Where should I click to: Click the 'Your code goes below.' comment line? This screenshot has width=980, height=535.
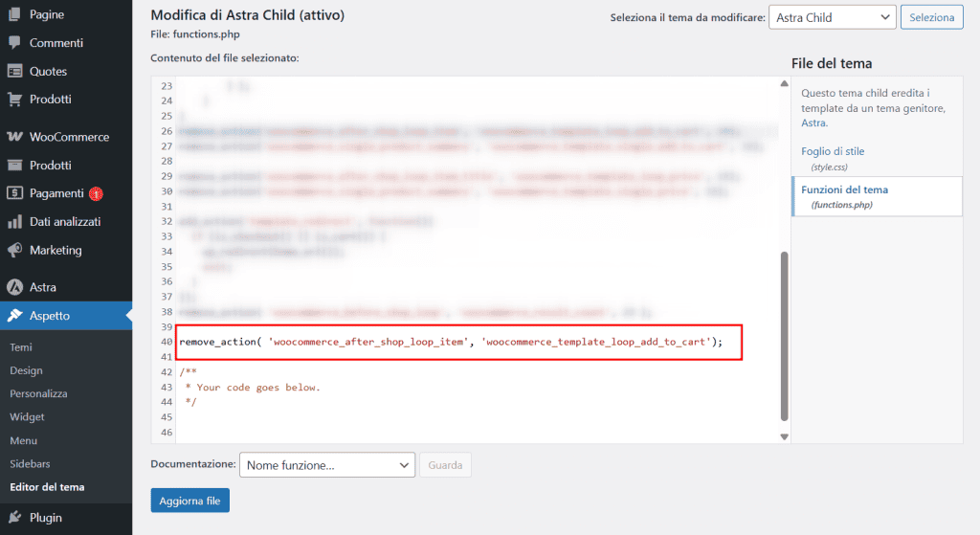tap(253, 388)
